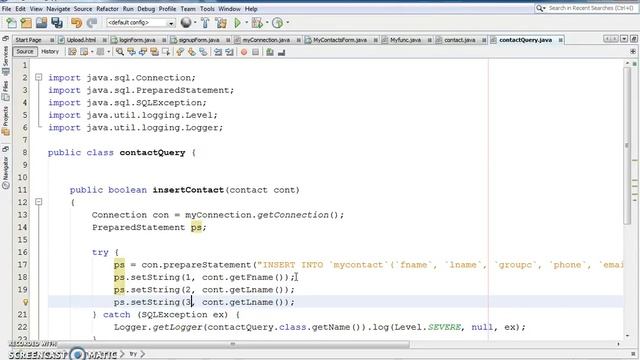Click Find Previous Occurrence icon
Viewport: 640px width, 360px height.
point(131,52)
